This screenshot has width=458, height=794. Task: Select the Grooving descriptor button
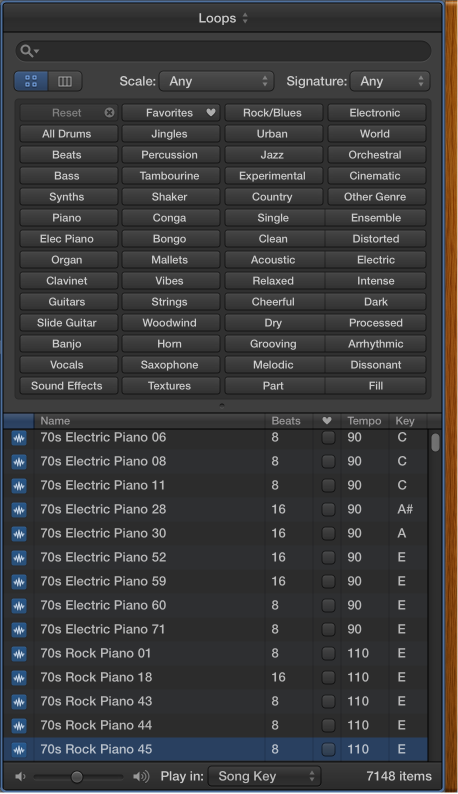click(x=275, y=344)
